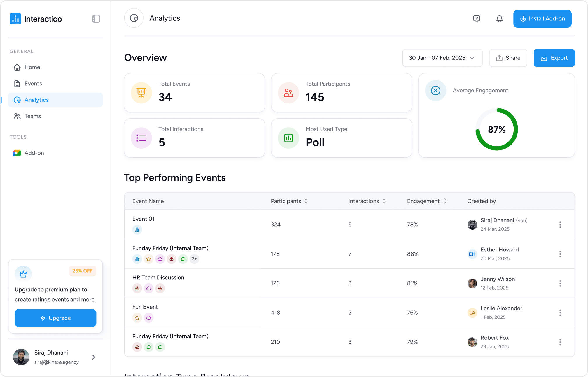Sort table by Interactions column
Image resolution: width=588 pixels, height=377 pixels.
pos(384,201)
